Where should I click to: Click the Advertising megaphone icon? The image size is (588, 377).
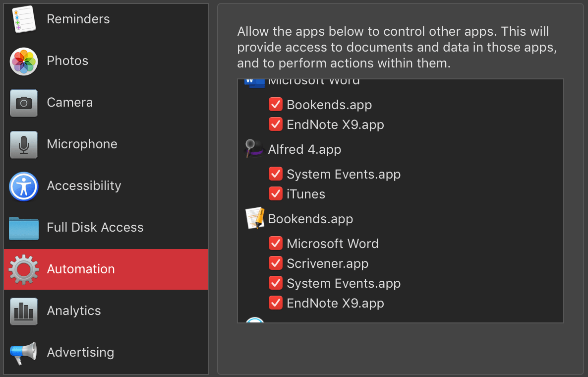pos(23,353)
